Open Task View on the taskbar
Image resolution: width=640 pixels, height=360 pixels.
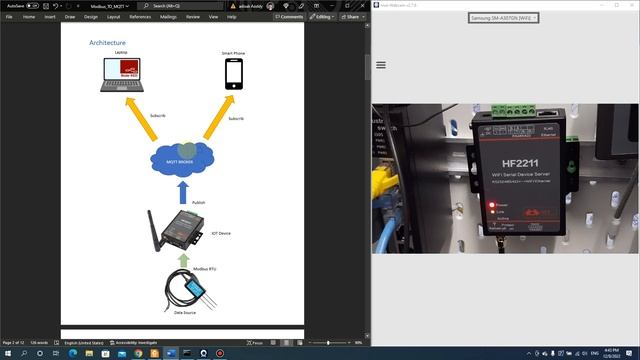[x=56, y=353]
